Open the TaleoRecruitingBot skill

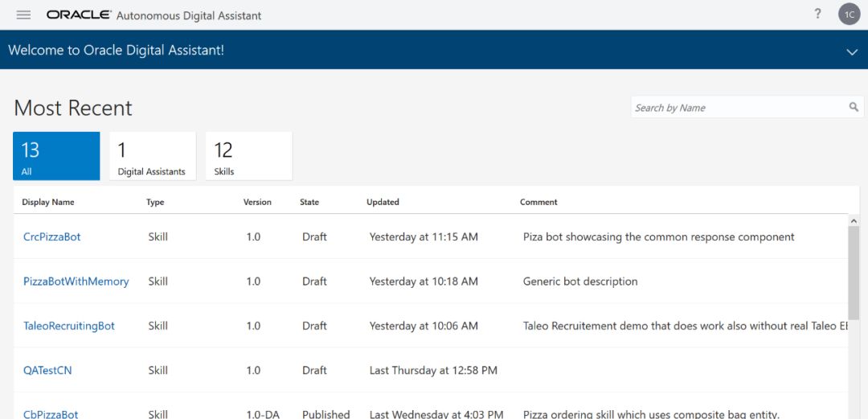[69, 326]
